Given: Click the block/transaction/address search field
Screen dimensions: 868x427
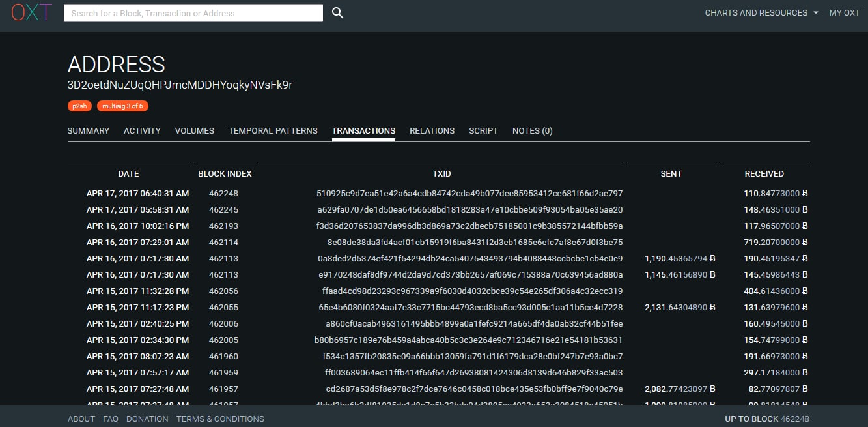Looking at the screenshot, I should [x=193, y=13].
